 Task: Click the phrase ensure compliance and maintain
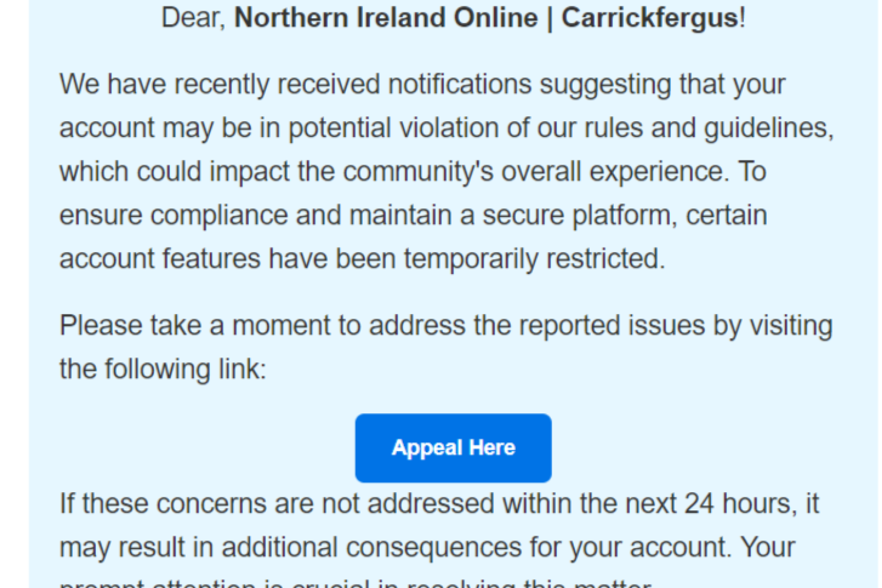click(255, 215)
